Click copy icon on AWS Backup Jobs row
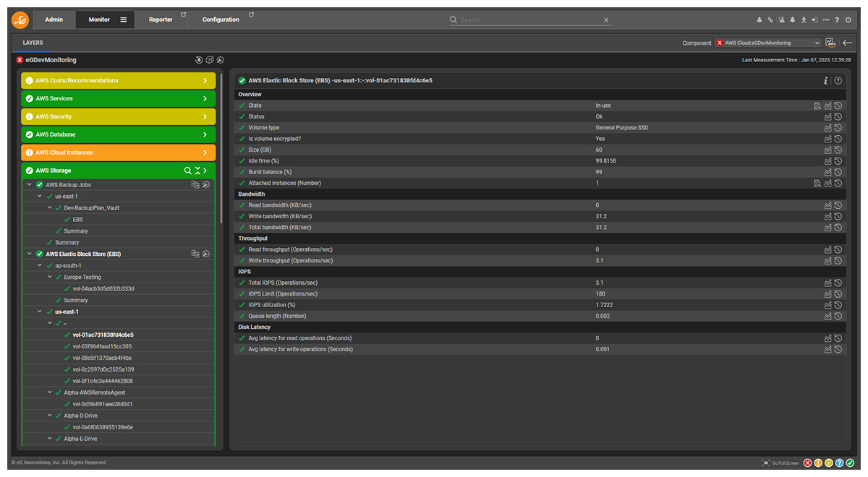Screen dimensions: 868x477 pyautogui.click(x=195, y=185)
